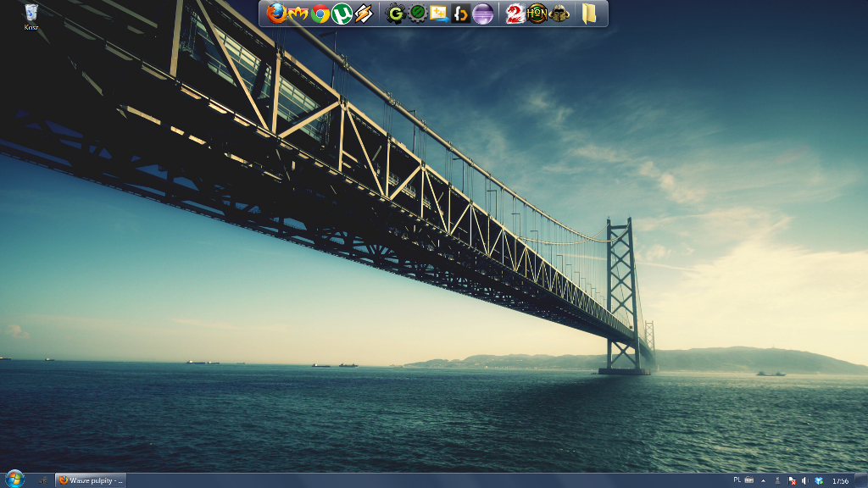
Task: Open Action Center flag notification
Action: point(792,480)
